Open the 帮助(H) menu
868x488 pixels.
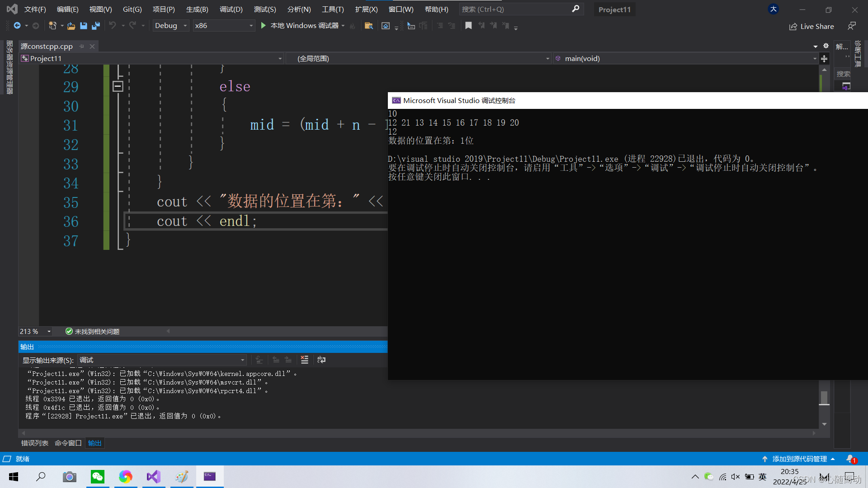[437, 9]
